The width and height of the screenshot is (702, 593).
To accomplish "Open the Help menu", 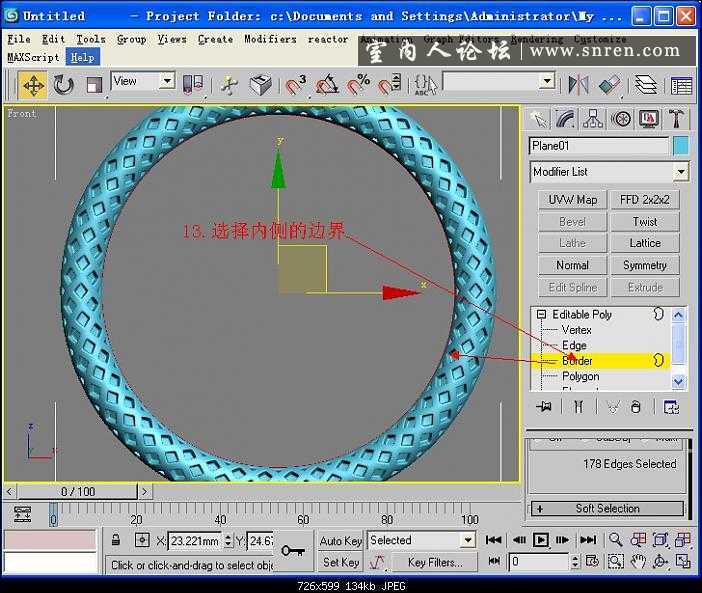I will 82,57.
